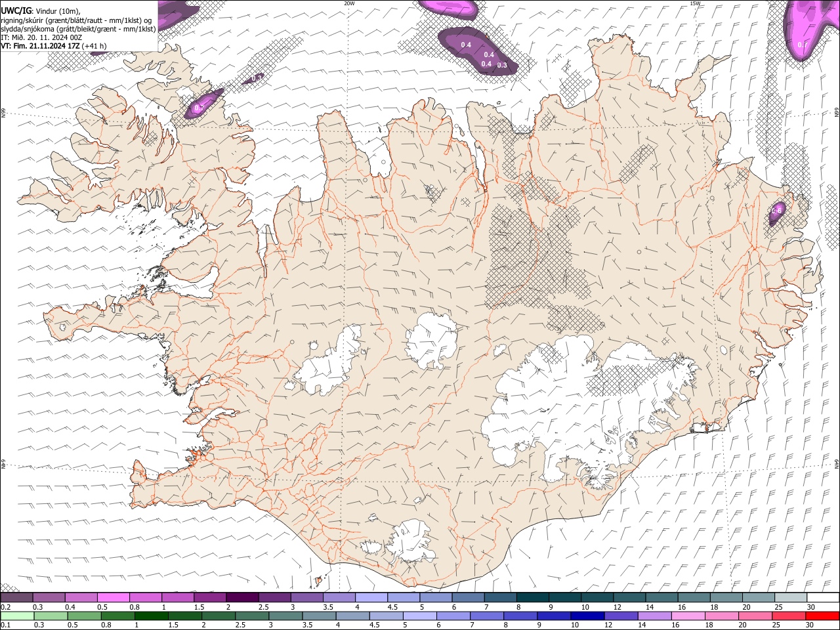The height and width of the screenshot is (630, 840).
Task: Click the 'rigning/skúrir' legend description line
Action: pos(76,20)
